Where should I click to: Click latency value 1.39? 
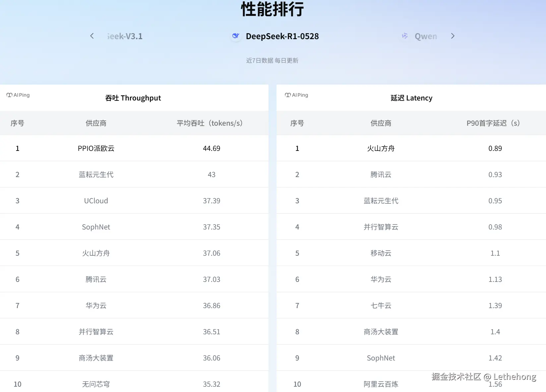click(495, 305)
